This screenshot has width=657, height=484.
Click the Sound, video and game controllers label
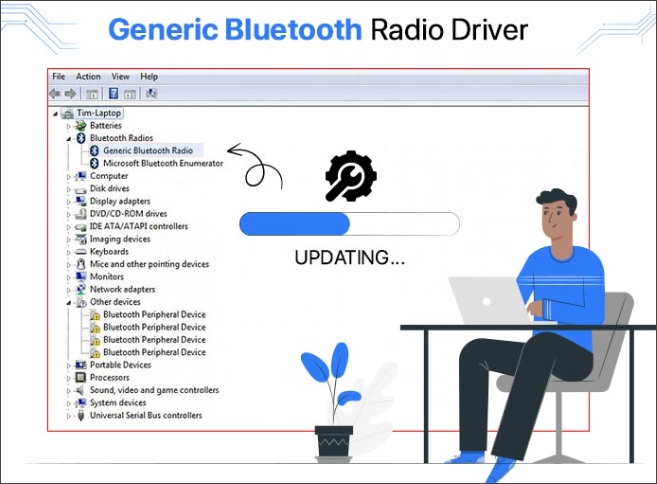(155, 390)
